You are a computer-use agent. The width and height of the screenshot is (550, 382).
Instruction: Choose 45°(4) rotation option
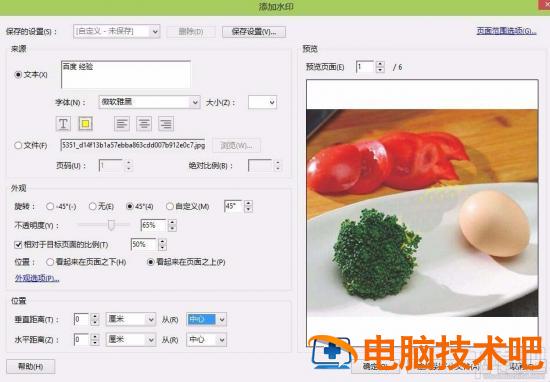click(x=130, y=207)
